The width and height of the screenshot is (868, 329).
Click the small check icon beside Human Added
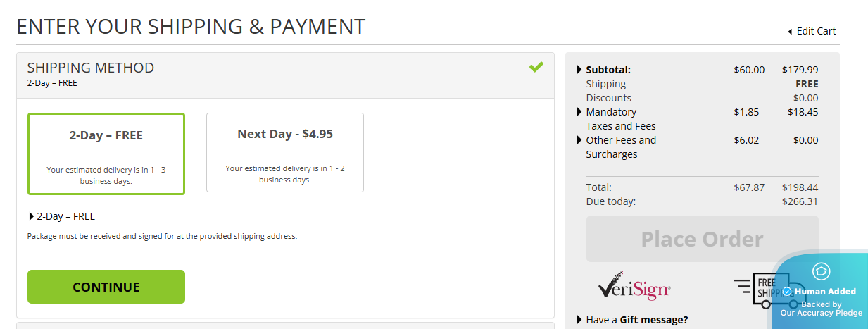(787, 292)
